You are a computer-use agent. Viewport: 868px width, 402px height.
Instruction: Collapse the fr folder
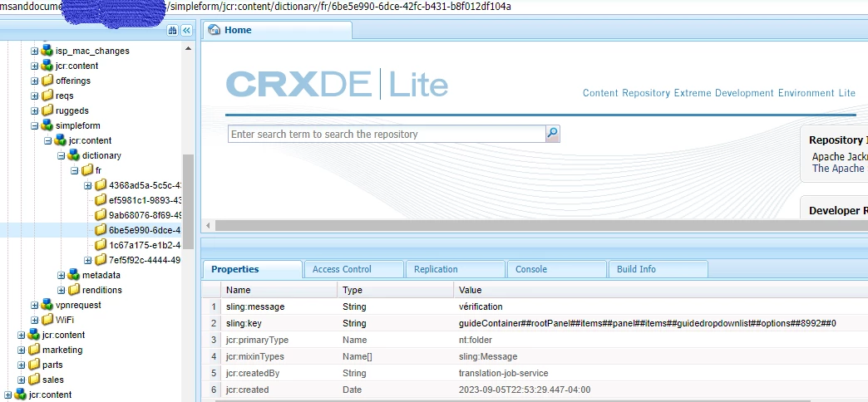pyautogui.click(x=74, y=170)
